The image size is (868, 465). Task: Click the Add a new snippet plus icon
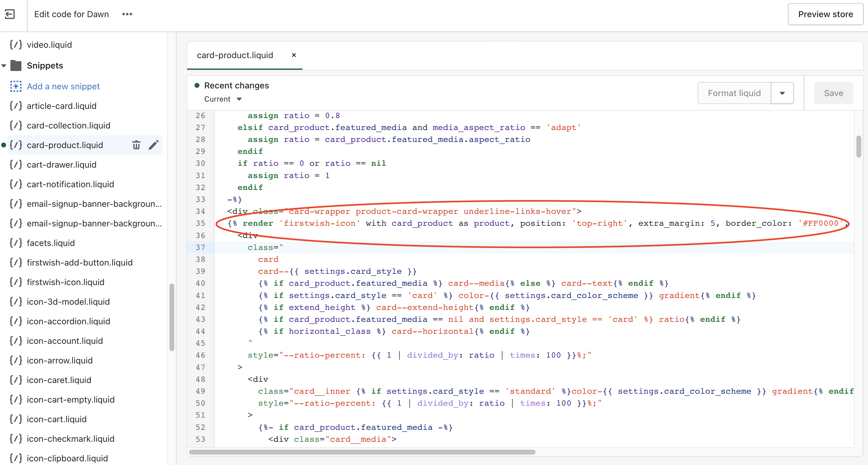coord(16,86)
